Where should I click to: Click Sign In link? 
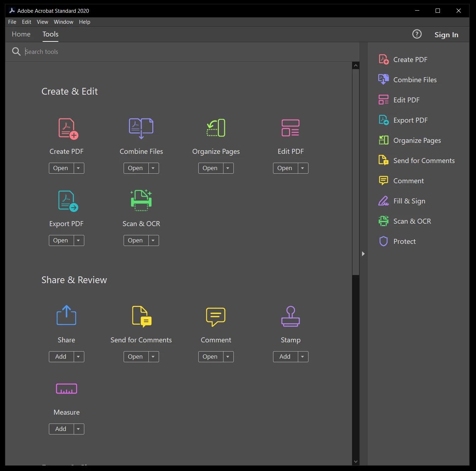tap(446, 35)
